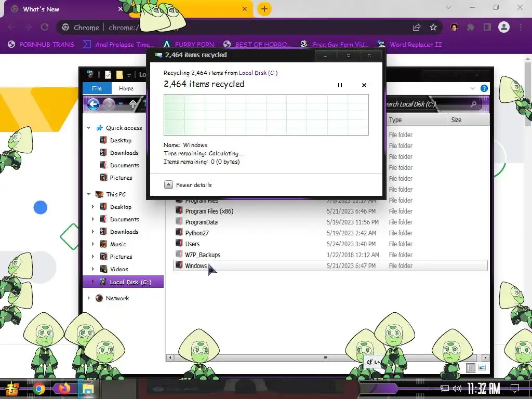Image resolution: width=532 pixels, height=399 pixels.
Task: Open the Chrome profile avatar menu
Action: click(504, 27)
